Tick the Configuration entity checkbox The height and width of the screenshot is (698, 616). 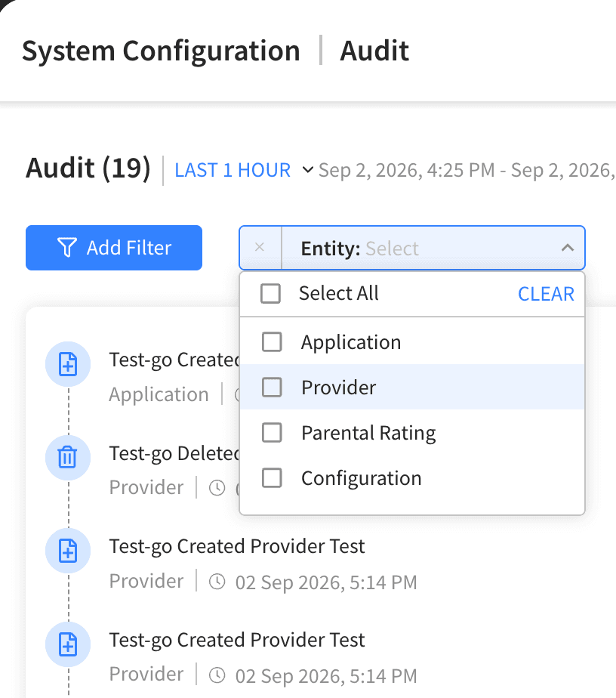pyautogui.click(x=272, y=478)
